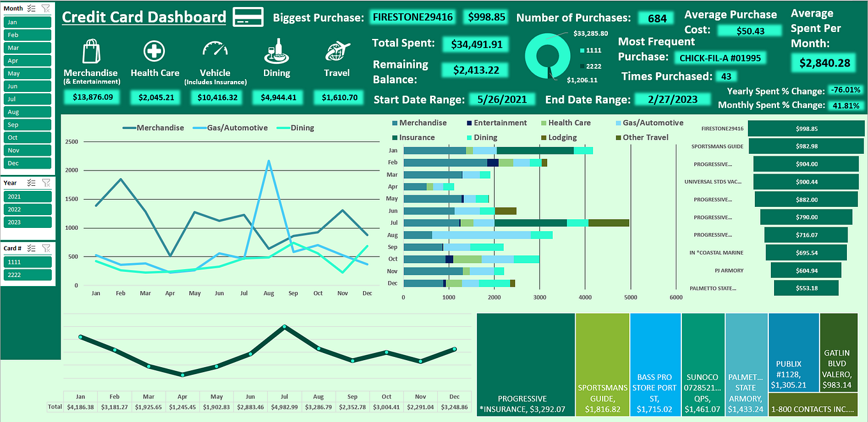Clear the filter on the Card # slicer

point(45,248)
